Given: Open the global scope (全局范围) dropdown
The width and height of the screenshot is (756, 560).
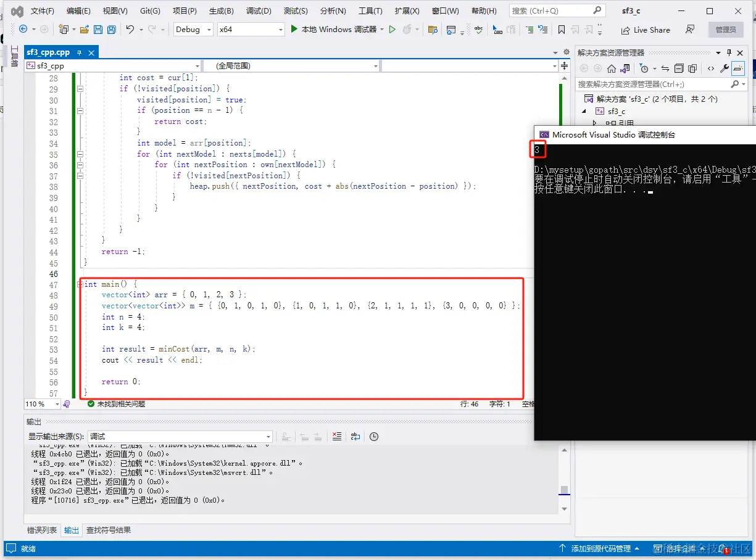Looking at the screenshot, I should point(291,65).
